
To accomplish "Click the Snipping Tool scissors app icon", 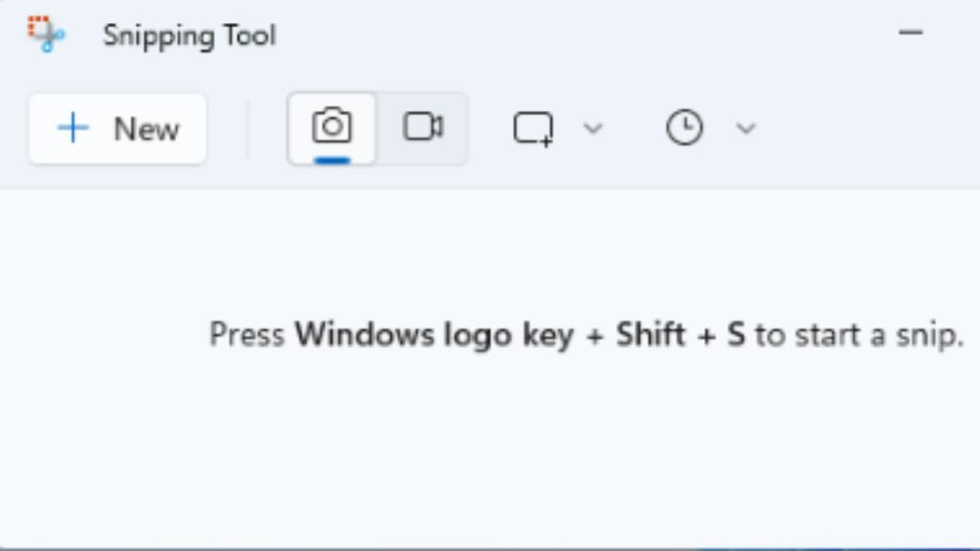I will click(45, 34).
